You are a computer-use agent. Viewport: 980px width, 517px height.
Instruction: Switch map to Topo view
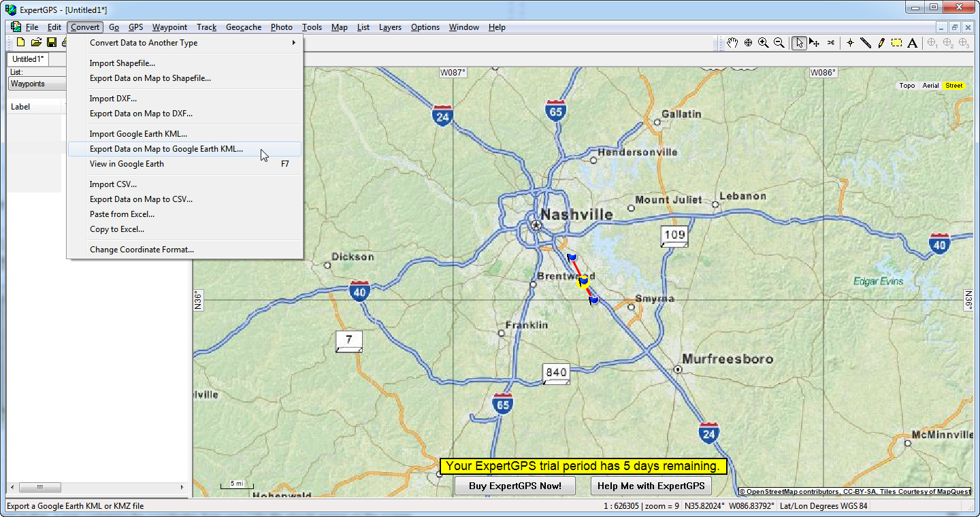click(x=907, y=86)
